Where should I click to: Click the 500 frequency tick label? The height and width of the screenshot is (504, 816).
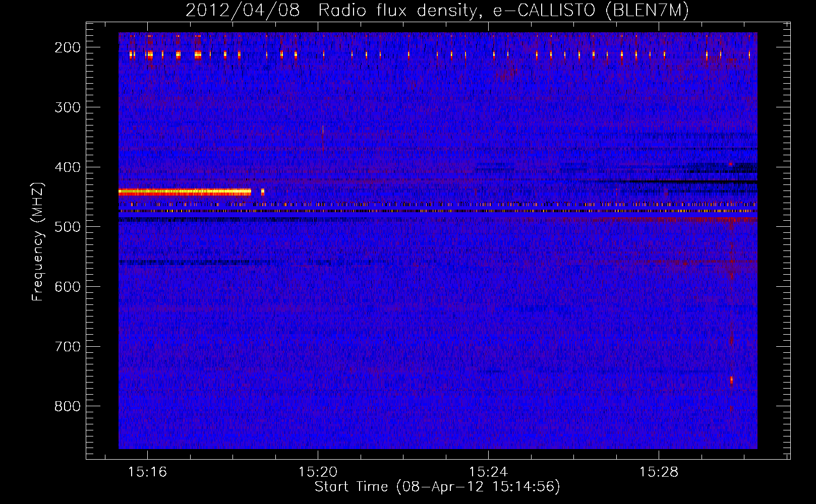click(67, 227)
